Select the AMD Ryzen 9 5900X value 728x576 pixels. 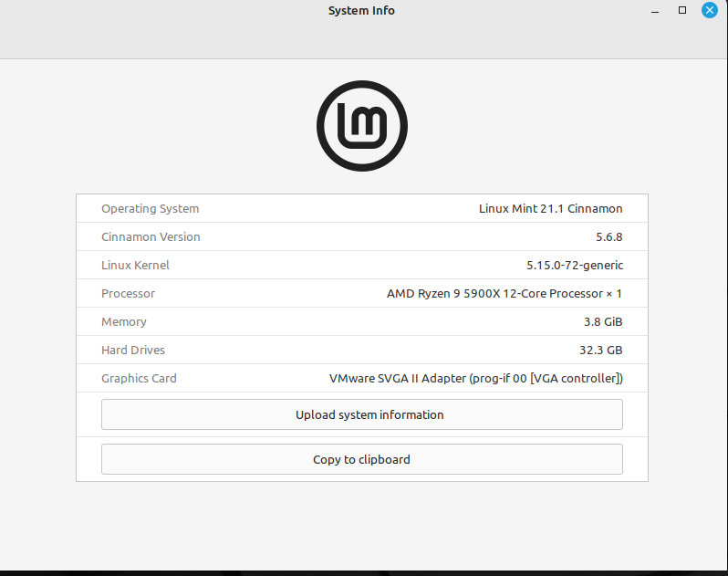pos(504,294)
